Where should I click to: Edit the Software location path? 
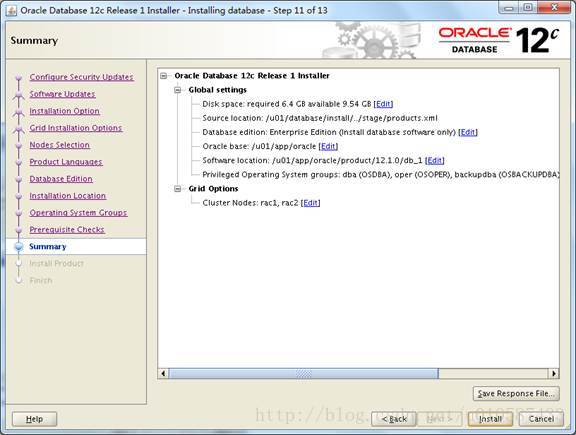pyautogui.click(x=435, y=161)
